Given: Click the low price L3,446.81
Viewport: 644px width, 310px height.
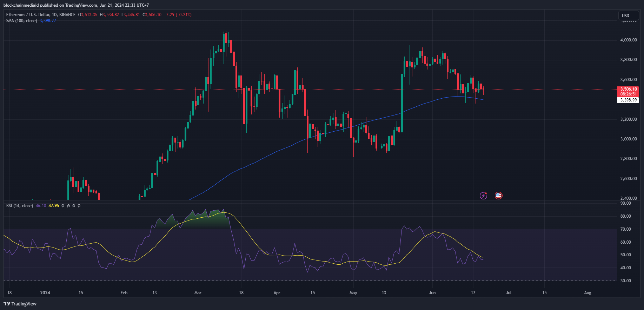Looking at the screenshot, I should point(131,15).
